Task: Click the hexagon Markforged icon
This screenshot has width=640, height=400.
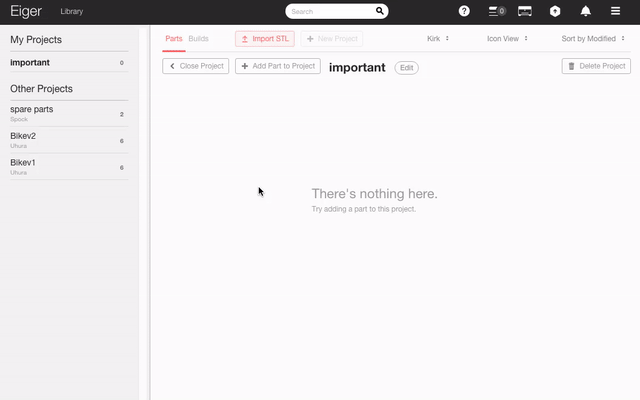Action: pyautogui.click(x=555, y=11)
